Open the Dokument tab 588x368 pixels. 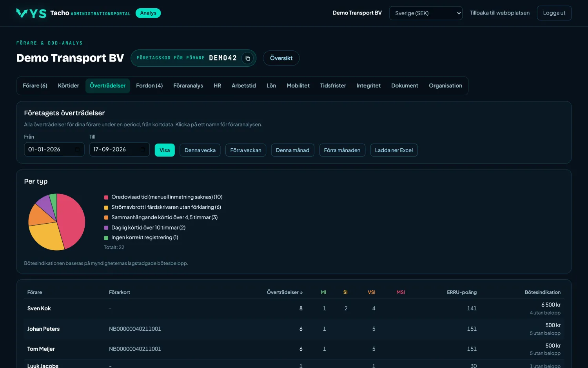(405, 86)
